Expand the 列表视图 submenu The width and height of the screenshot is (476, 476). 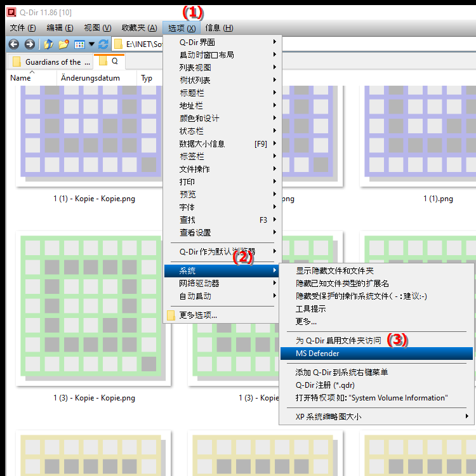(221, 67)
